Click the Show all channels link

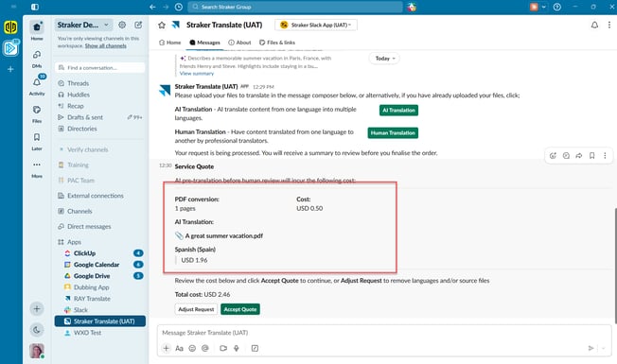[105, 46]
